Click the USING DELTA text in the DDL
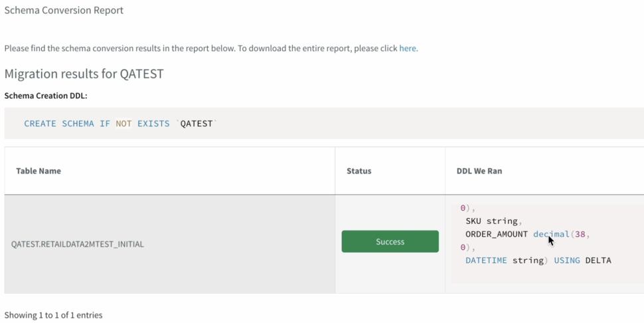 tap(582, 261)
